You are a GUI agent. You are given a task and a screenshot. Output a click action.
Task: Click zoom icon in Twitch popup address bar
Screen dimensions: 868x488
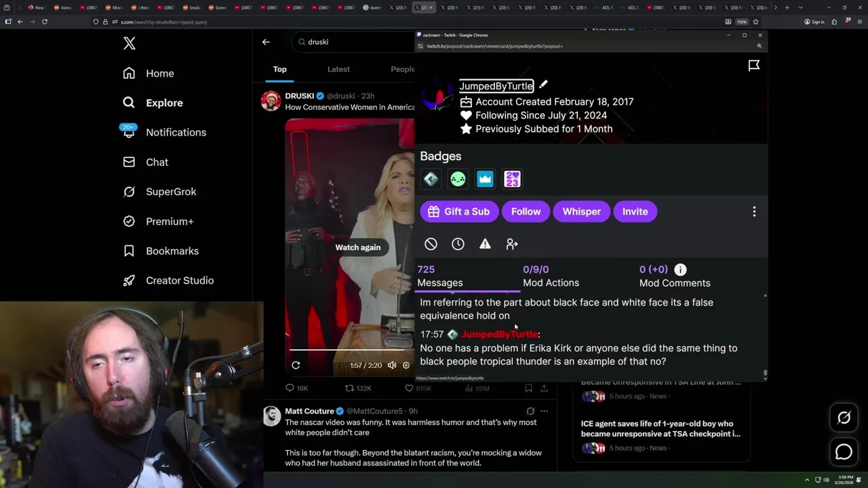point(759,46)
